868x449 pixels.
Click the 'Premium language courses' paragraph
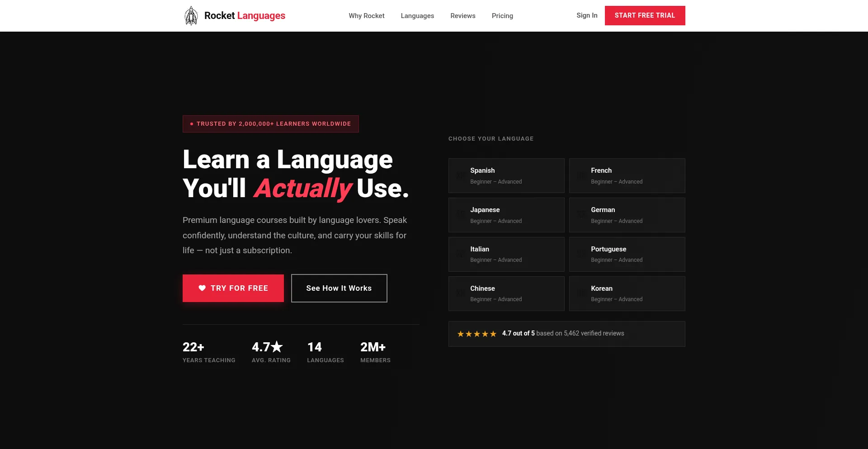[x=295, y=235]
